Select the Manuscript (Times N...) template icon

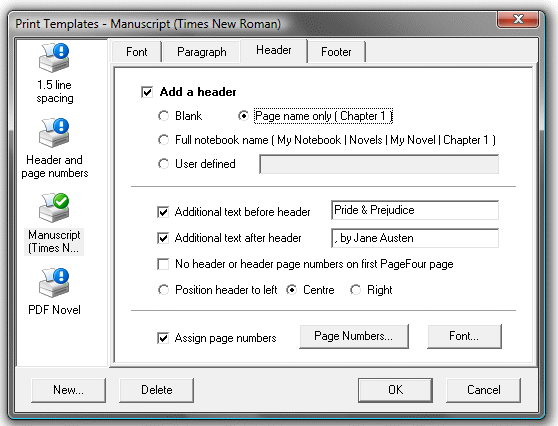[54, 208]
